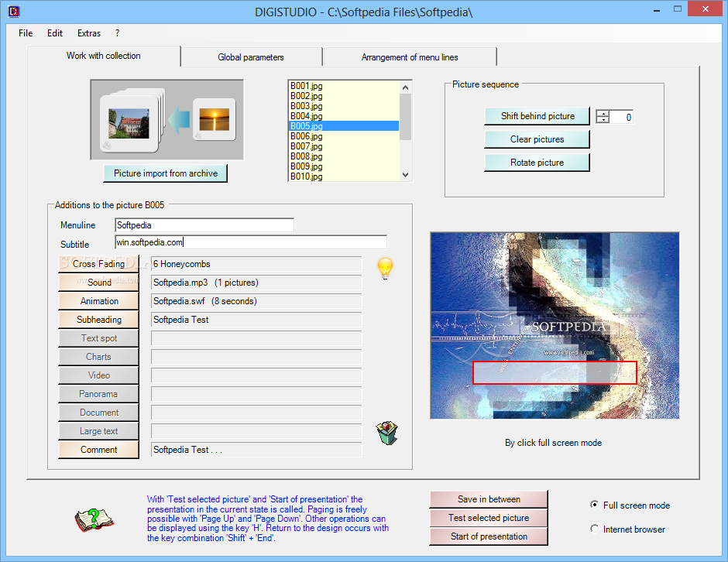Click the file list scrollbar thumb
Screen dimensions: 728x562
tap(405, 117)
